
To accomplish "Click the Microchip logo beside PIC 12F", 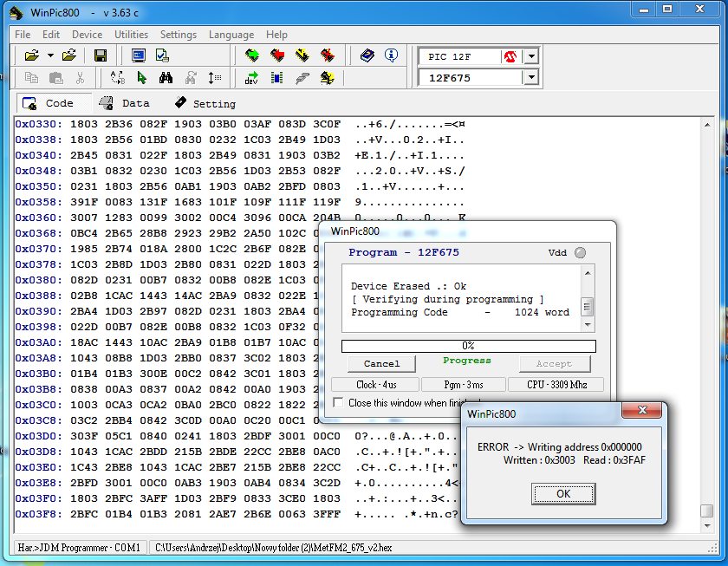I will click(x=510, y=57).
